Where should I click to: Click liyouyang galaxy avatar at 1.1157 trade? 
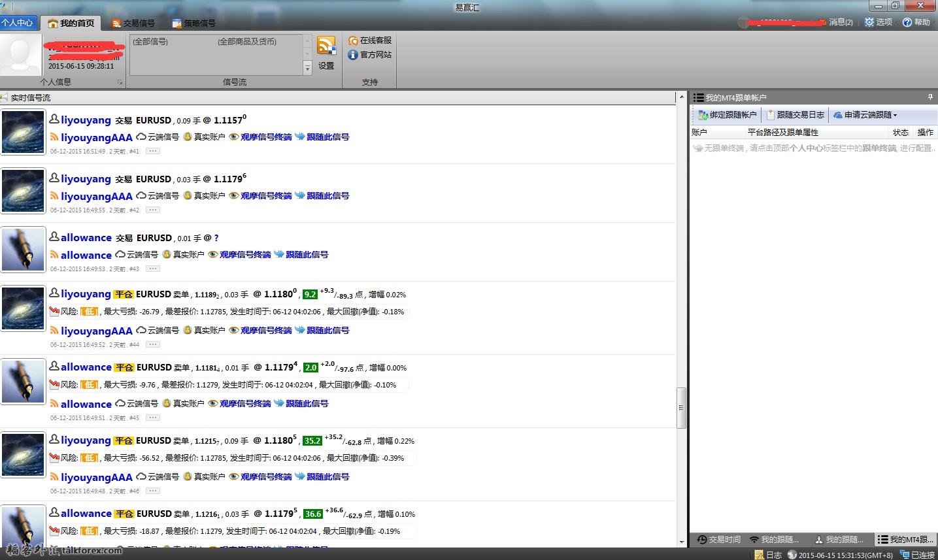pyautogui.click(x=23, y=133)
